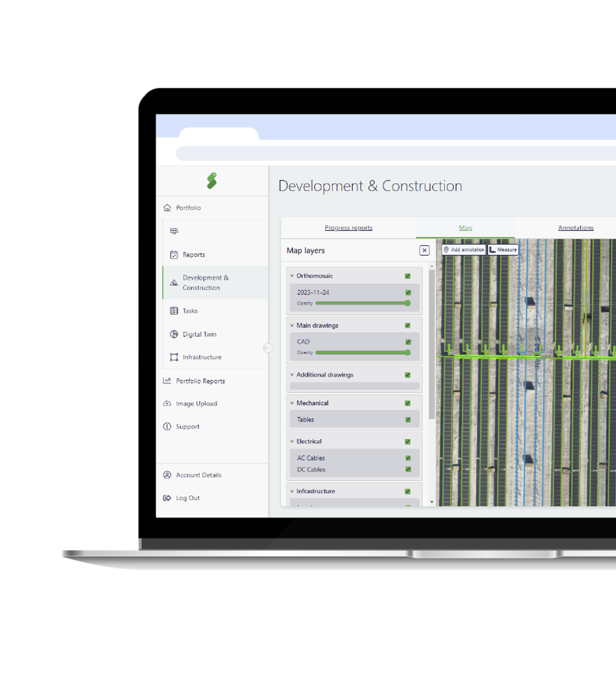
Task: Click the Add annotation button
Action: click(x=464, y=250)
